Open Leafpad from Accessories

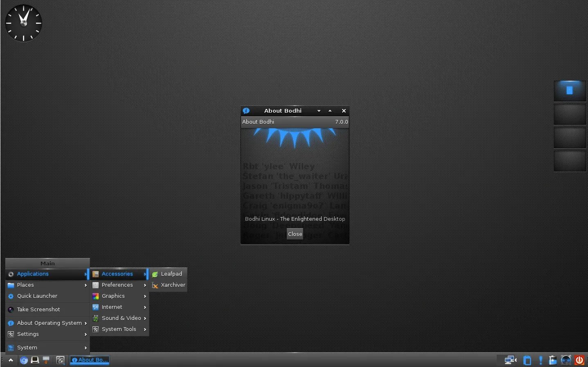tap(168, 274)
